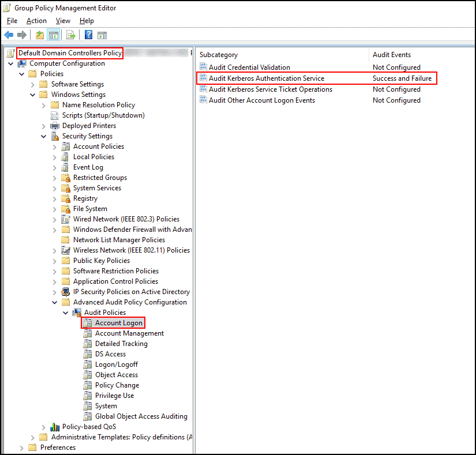Screen dimensions: 476x455
Task: Open Help via the question mark icon
Action: click(88, 35)
